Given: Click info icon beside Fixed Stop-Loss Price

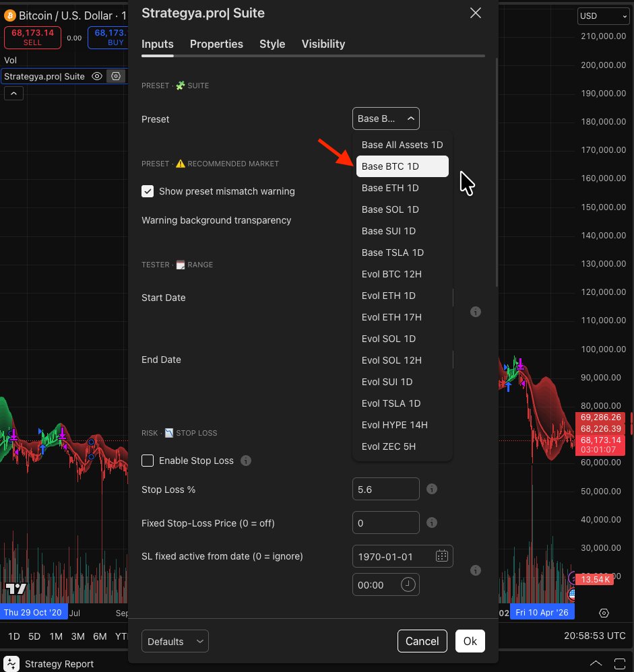Looking at the screenshot, I should [431, 523].
